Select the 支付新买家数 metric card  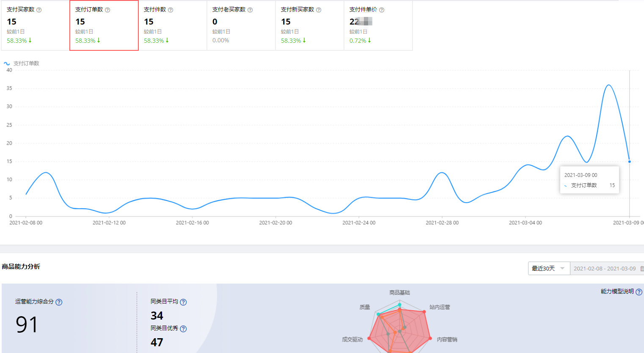(x=310, y=25)
